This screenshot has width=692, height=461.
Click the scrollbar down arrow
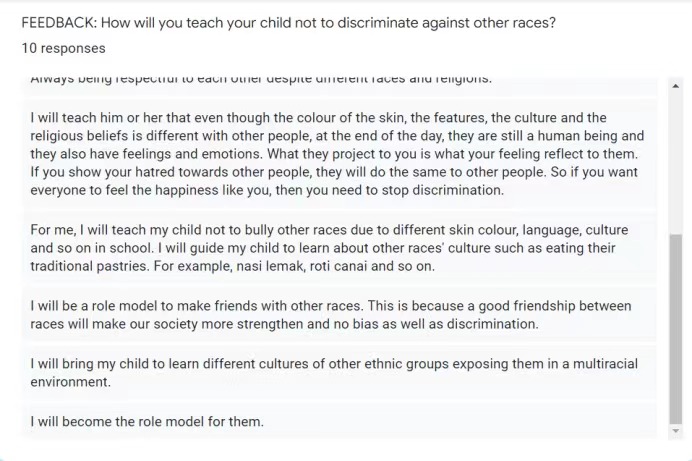pyautogui.click(x=676, y=430)
